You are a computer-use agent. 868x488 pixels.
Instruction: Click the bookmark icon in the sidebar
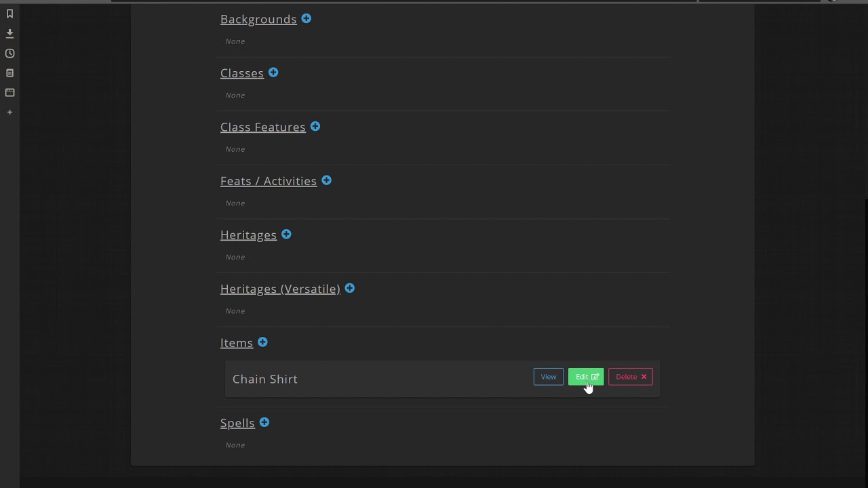9,14
